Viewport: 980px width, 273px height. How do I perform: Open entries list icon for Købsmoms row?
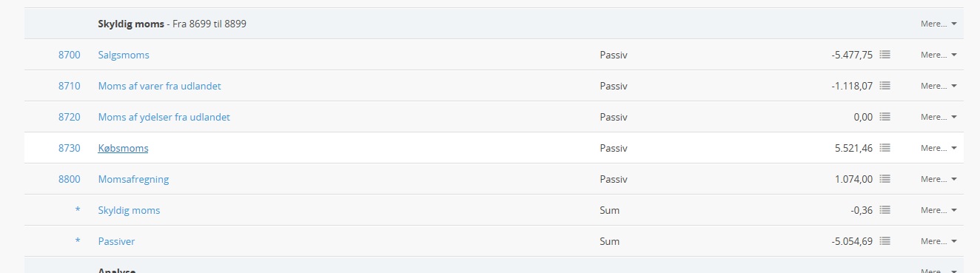pyautogui.click(x=885, y=148)
